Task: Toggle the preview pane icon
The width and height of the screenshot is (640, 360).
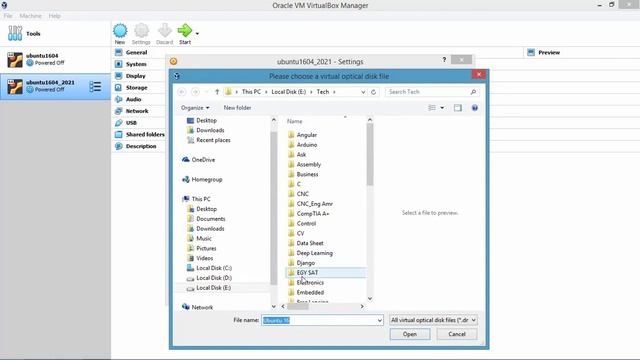Action: click(458, 108)
